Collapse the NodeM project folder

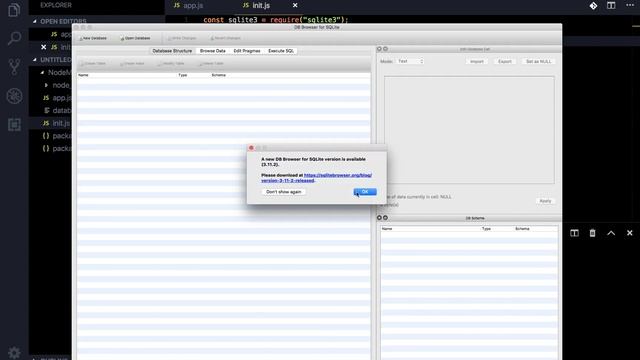coord(42,73)
